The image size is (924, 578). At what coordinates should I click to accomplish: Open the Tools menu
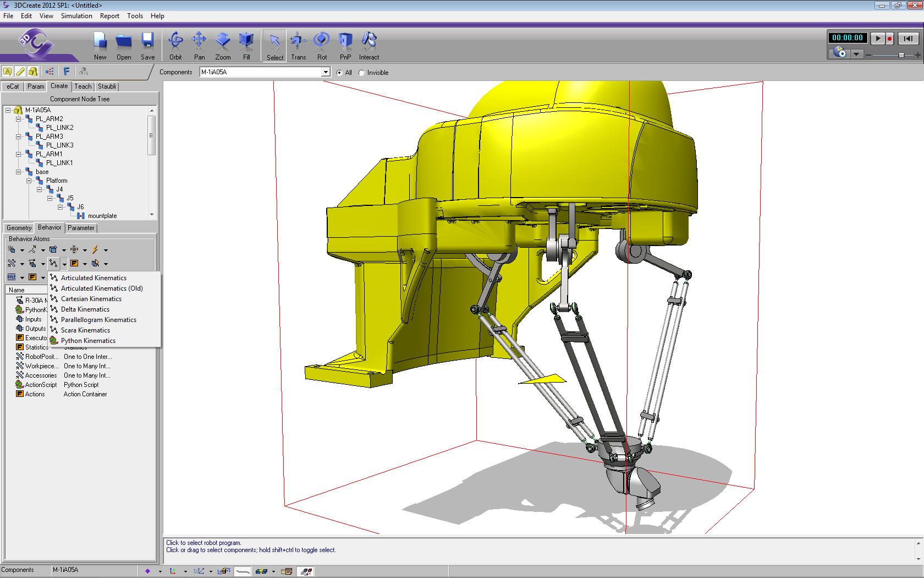point(135,16)
